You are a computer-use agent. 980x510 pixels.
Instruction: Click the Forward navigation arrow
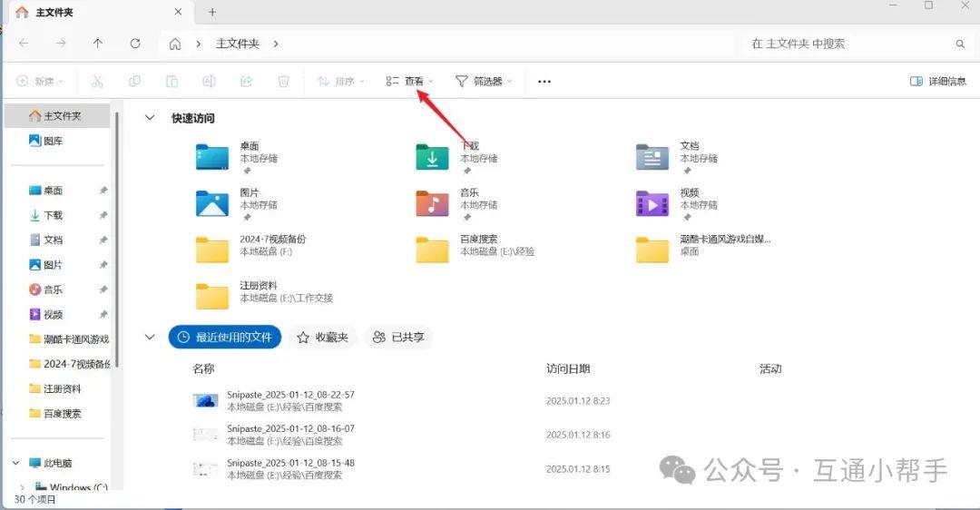tap(61, 44)
